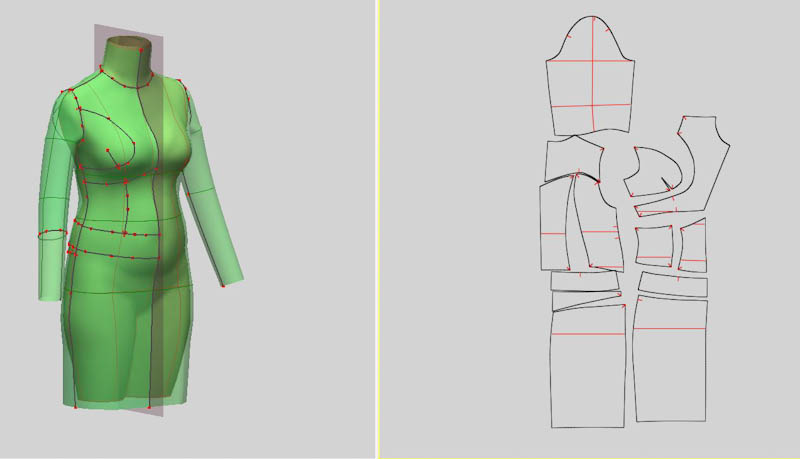Select the right hip yoke pattern piece
800x459 pixels.
(673, 285)
